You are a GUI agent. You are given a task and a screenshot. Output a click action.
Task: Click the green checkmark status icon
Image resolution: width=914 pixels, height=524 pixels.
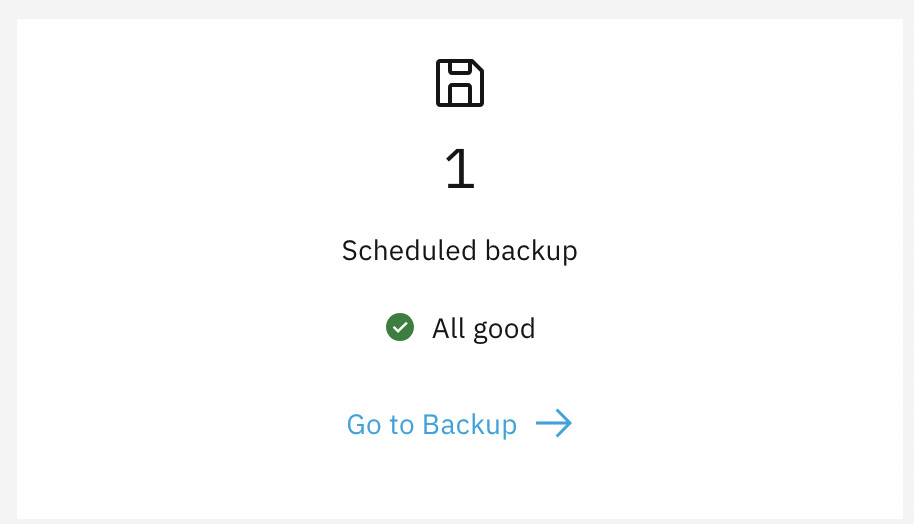pos(400,327)
